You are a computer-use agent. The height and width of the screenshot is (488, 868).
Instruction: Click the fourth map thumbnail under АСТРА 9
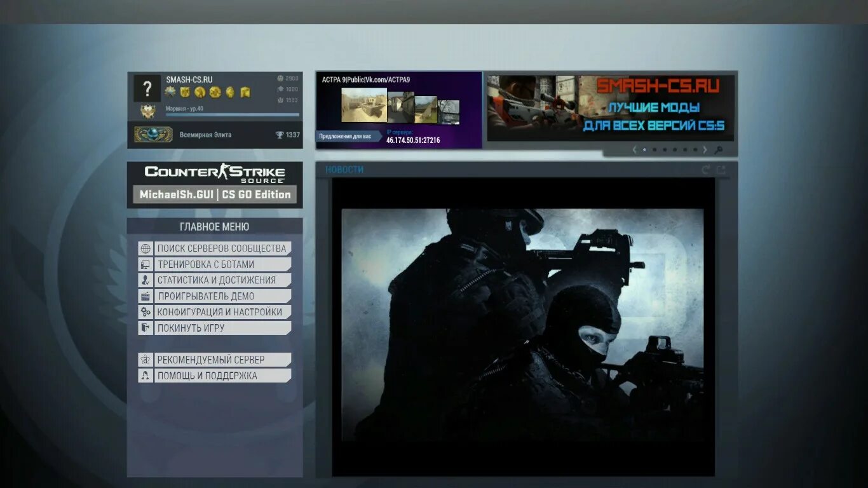449,111
